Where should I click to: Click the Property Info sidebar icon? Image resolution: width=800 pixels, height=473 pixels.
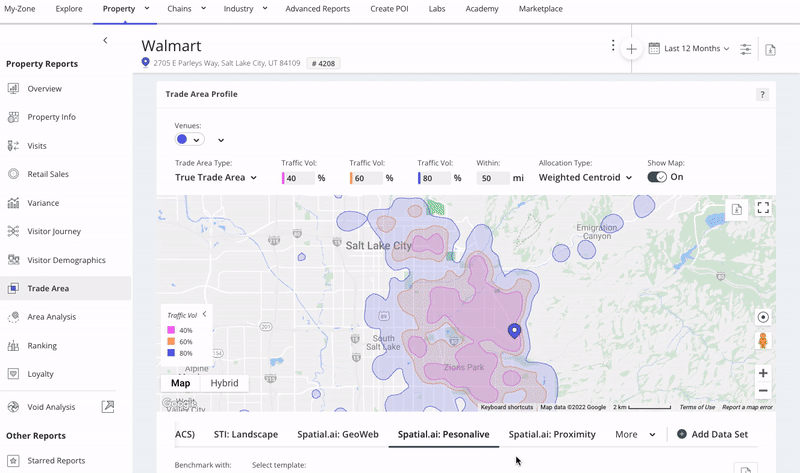pos(13,117)
